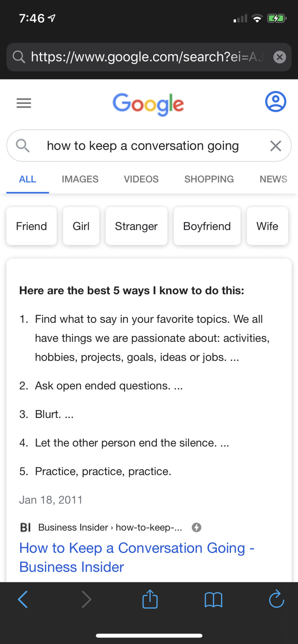Tap the AMP lightning bolt icon
The width and height of the screenshot is (298, 644).
click(197, 528)
